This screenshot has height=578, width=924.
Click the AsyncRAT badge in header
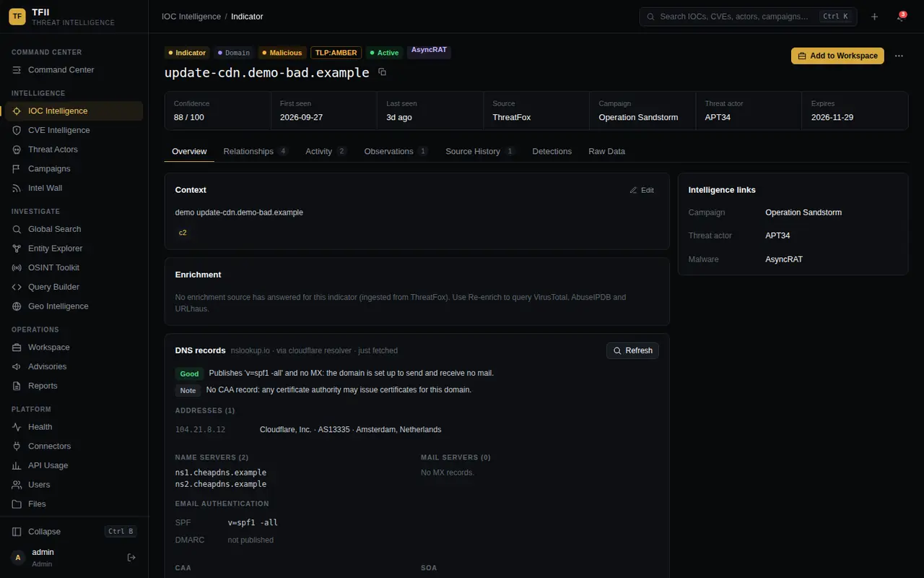coord(430,51)
